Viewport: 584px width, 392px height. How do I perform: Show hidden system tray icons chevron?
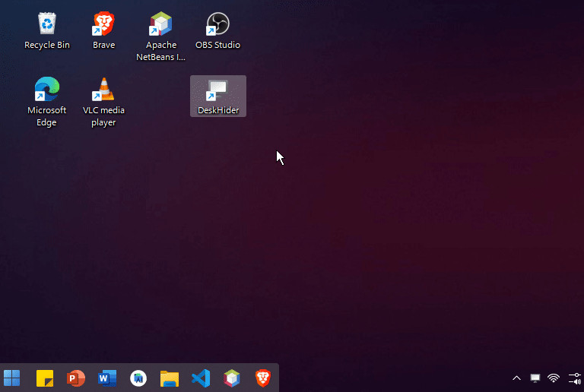(x=516, y=378)
